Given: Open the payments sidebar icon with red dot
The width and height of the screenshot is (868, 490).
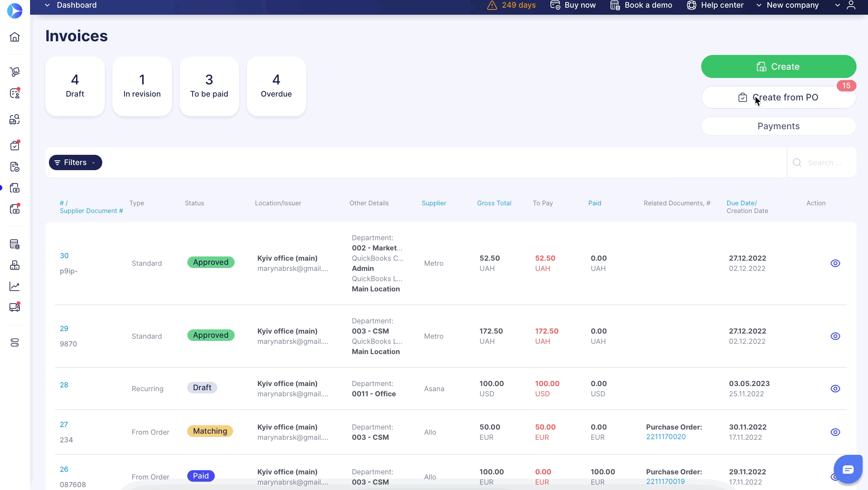Looking at the screenshot, I should (x=14, y=209).
